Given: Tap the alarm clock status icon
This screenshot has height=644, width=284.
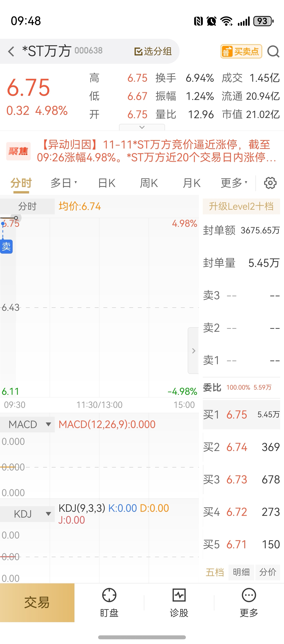Looking at the screenshot, I should [212, 21].
